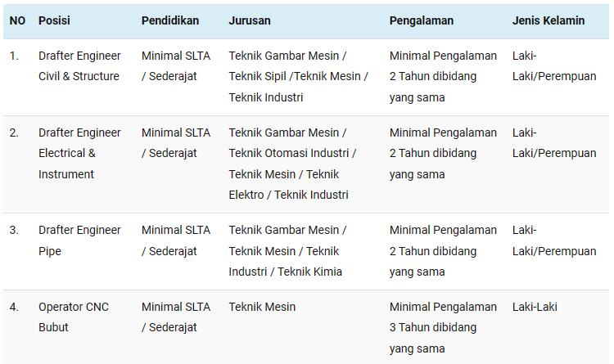Click Jurusan cell containing Teknik Sipil
The width and height of the screenshot is (614, 364).
click(x=298, y=76)
